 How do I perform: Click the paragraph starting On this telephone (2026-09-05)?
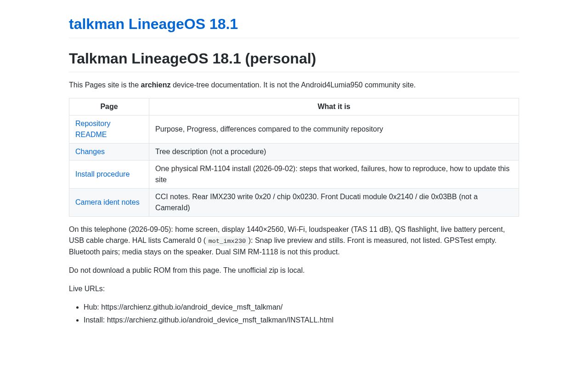tap(294, 241)
